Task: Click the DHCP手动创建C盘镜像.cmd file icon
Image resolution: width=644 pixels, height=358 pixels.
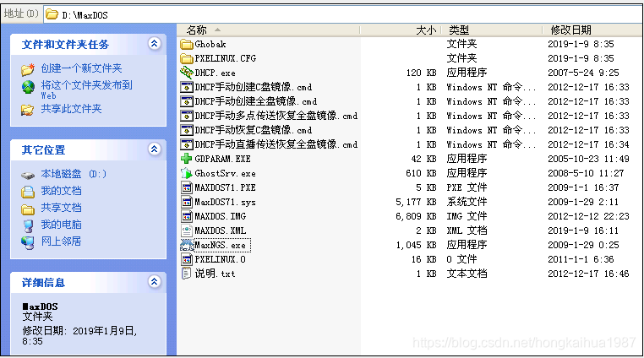Action: click(187, 87)
